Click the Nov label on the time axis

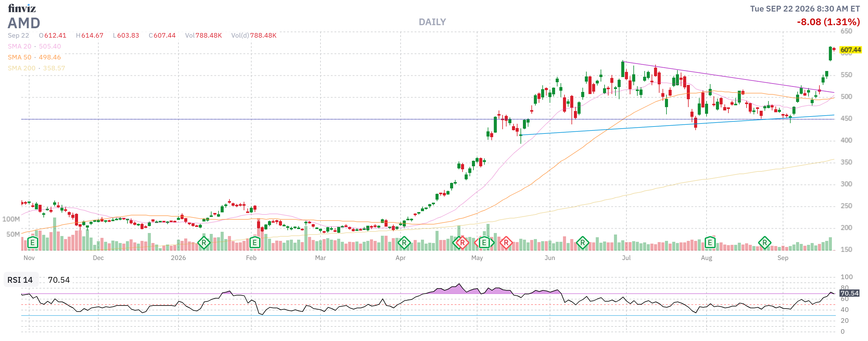29,258
